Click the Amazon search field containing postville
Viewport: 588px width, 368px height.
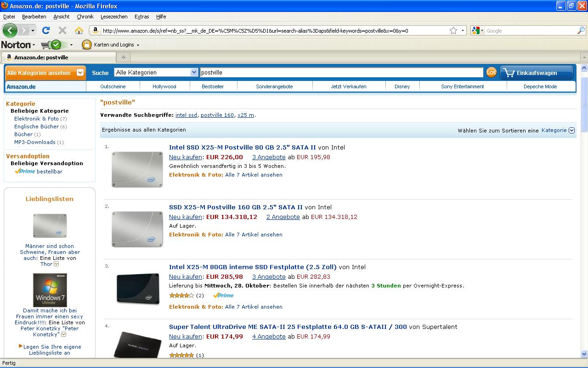tap(341, 72)
